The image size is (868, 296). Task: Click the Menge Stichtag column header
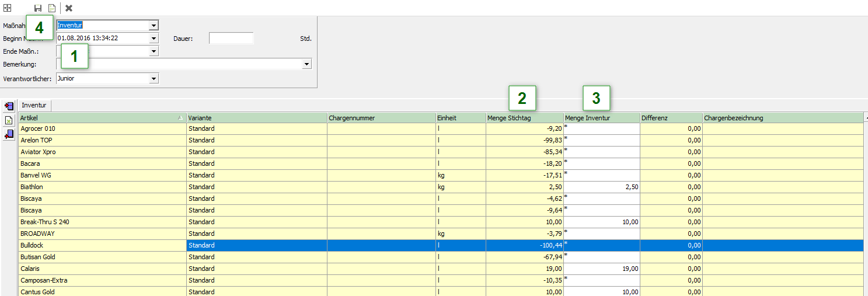pyautogui.click(x=524, y=118)
